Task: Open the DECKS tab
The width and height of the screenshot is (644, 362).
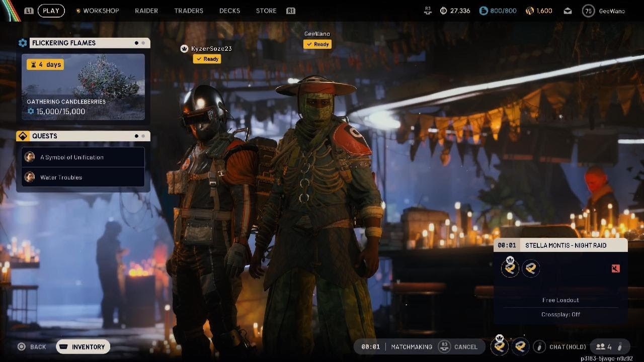Action: click(x=229, y=11)
